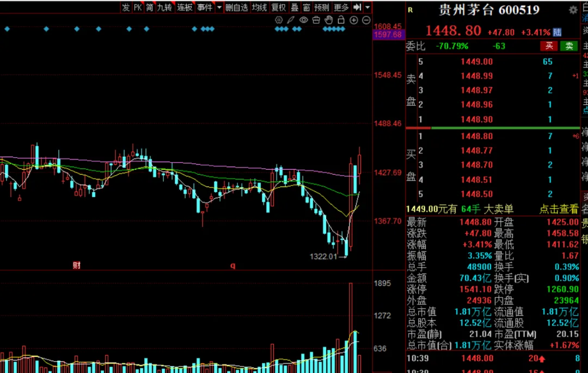Click the sell order quantity 65
Image resolution: width=588 pixels, height=373 pixels.
(548, 62)
